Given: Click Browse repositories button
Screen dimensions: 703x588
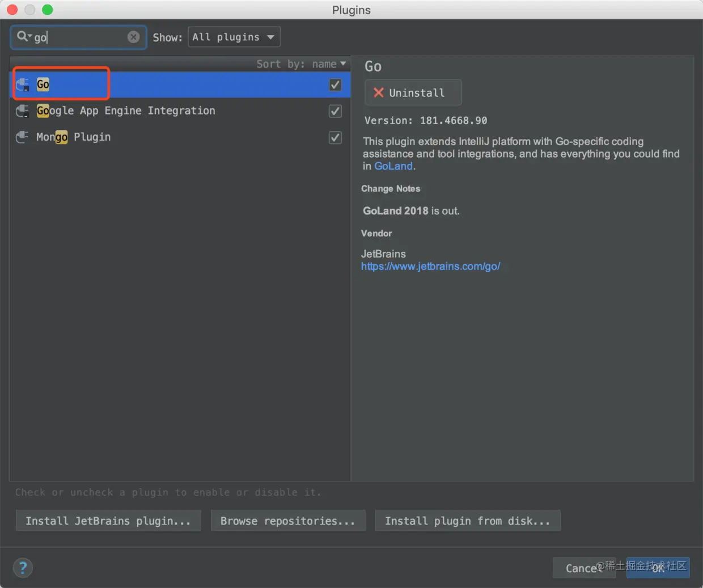Looking at the screenshot, I should pos(288,521).
